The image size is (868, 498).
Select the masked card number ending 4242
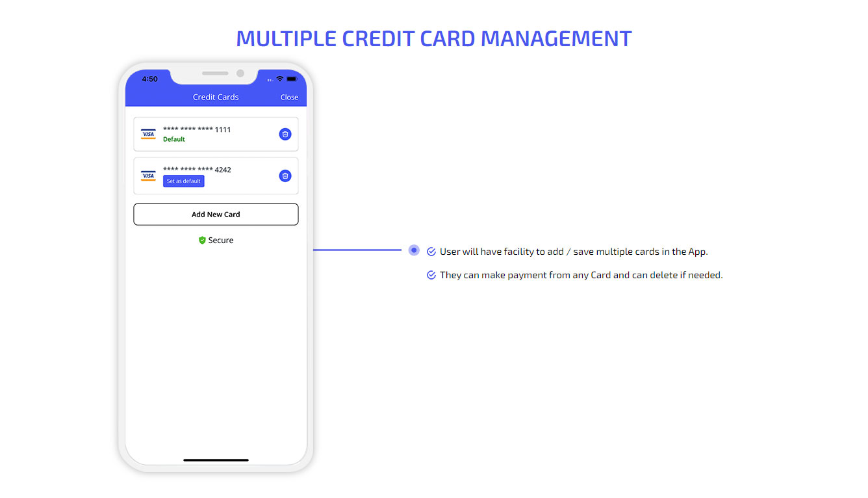click(197, 170)
